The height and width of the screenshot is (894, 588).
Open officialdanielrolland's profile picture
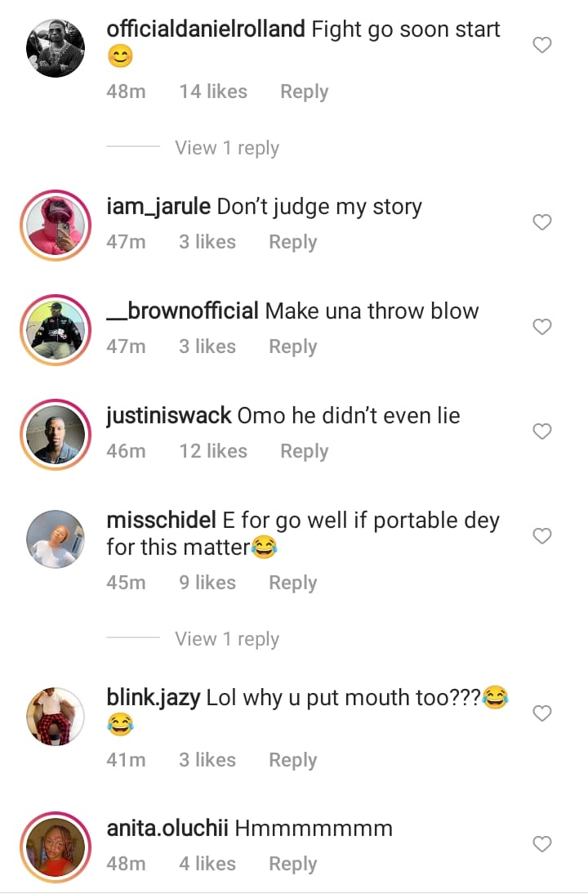56,47
